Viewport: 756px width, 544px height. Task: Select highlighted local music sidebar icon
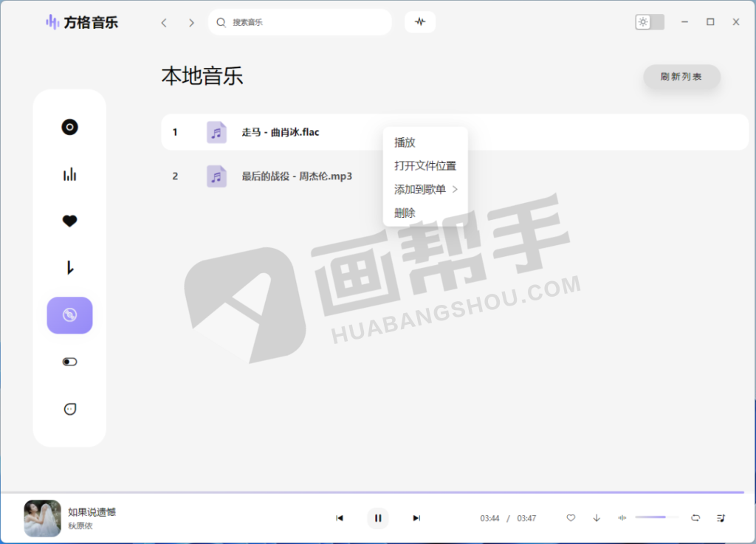[x=69, y=315]
